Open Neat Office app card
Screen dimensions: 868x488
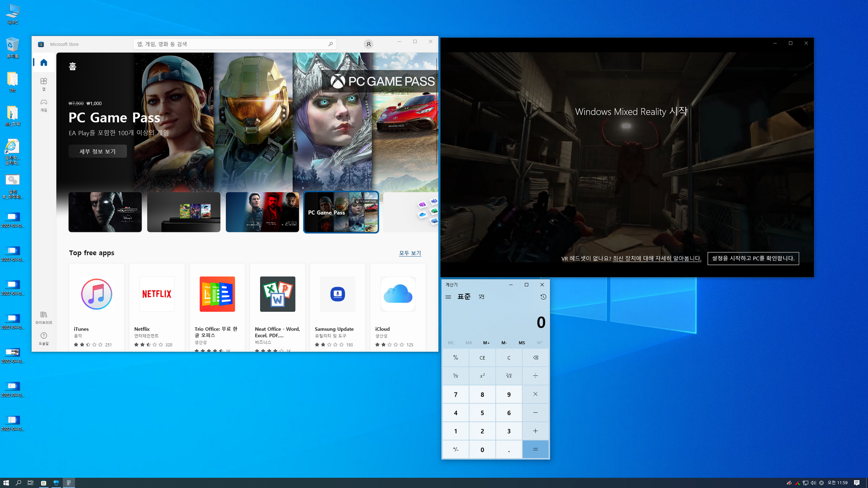point(278,307)
